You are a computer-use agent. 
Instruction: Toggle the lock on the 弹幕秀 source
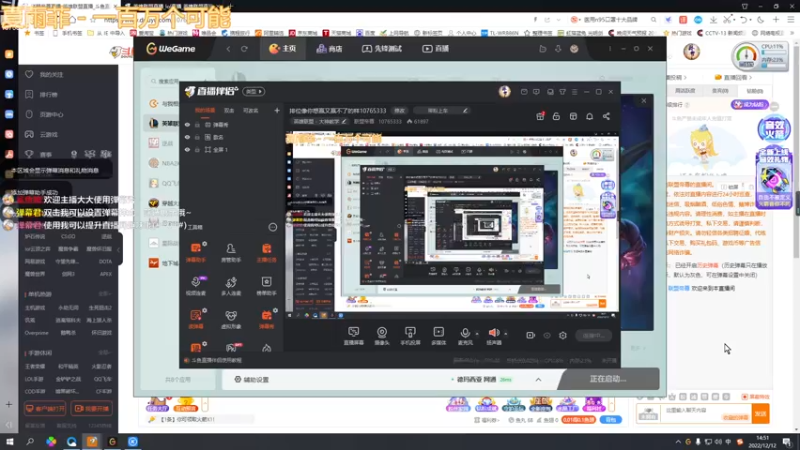pos(197,124)
